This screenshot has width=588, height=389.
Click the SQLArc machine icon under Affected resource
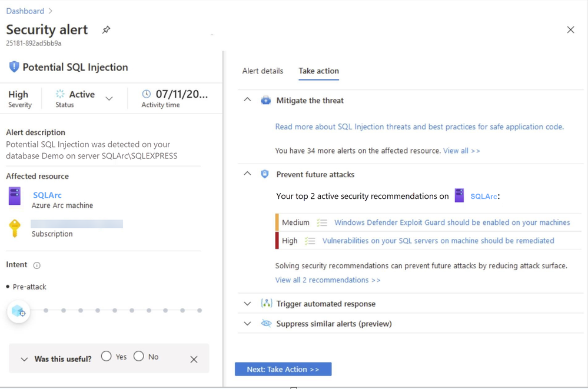(15, 196)
